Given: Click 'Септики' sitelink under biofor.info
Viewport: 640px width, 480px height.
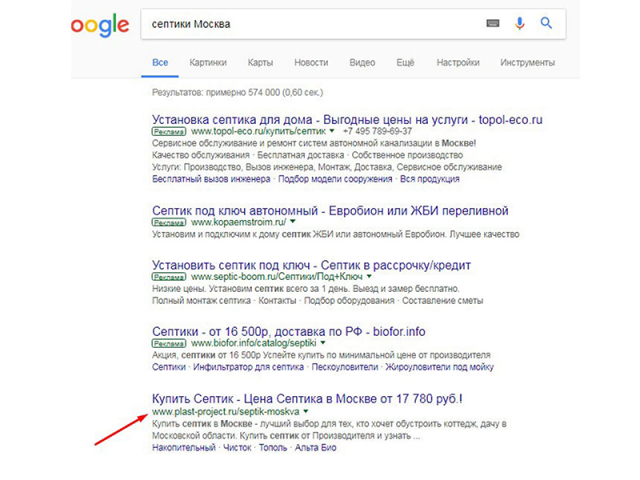Looking at the screenshot, I should click(169, 367).
